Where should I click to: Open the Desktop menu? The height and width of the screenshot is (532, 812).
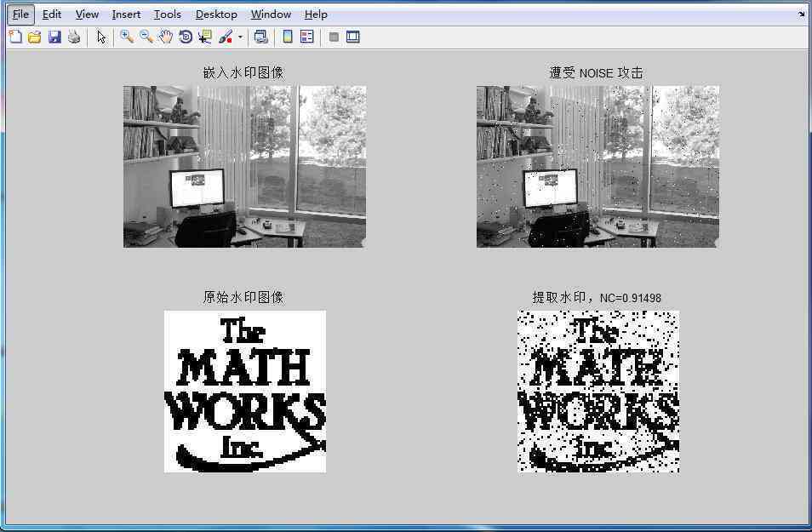tap(216, 14)
